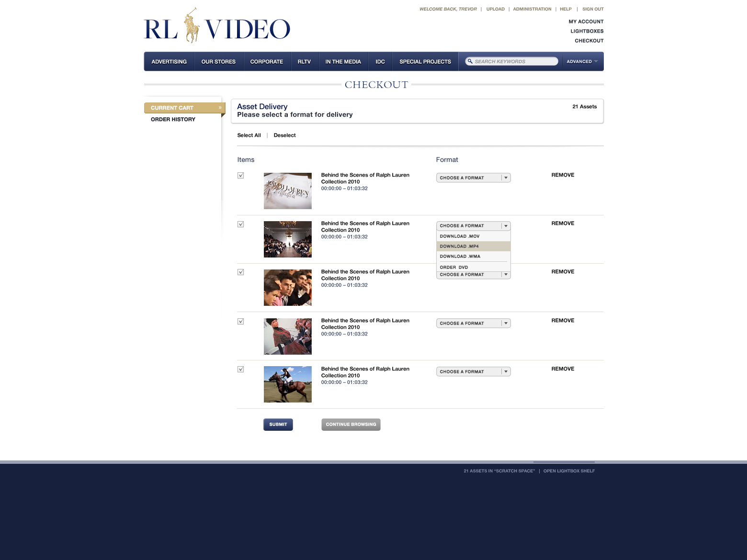Open the Special Projects nav tab
Image resolution: width=747 pixels, height=560 pixels.
pos(425,61)
